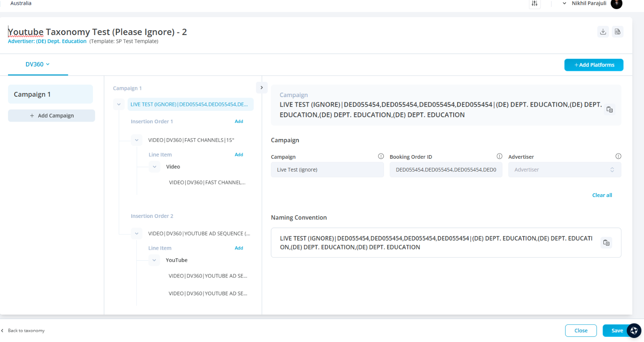Save the taxonomy
This screenshot has width=644, height=342.
click(616, 331)
